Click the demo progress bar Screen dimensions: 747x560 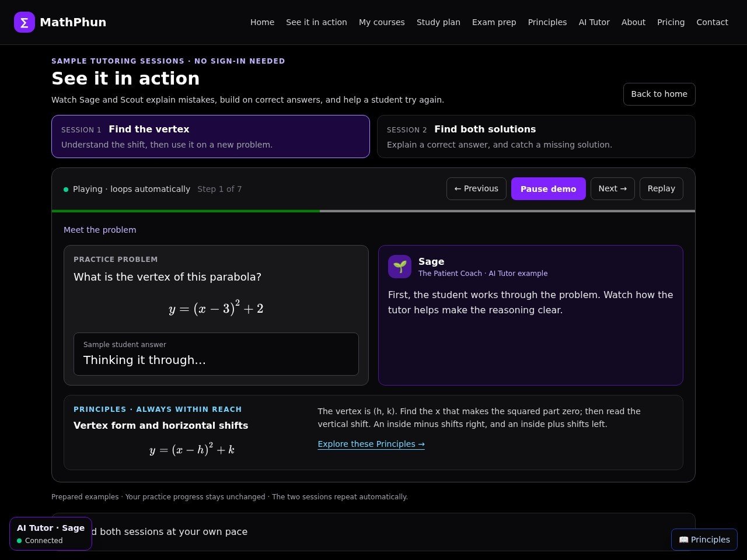373,211
